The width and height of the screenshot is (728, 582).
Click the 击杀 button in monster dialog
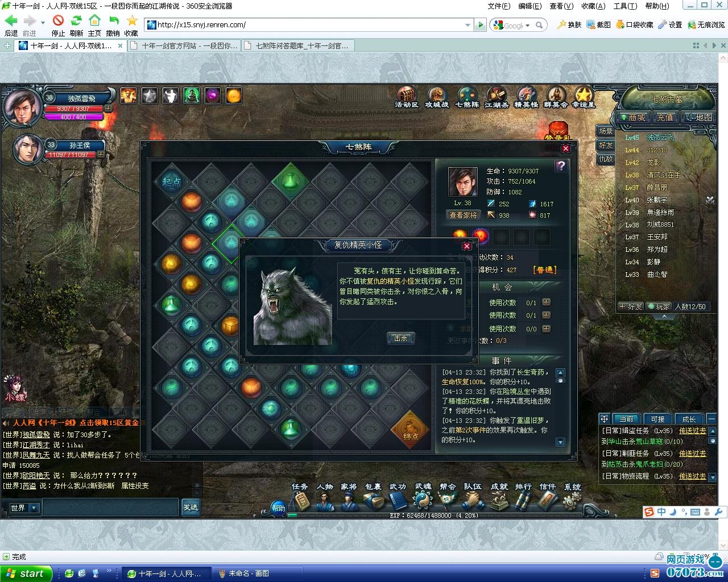coord(400,338)
